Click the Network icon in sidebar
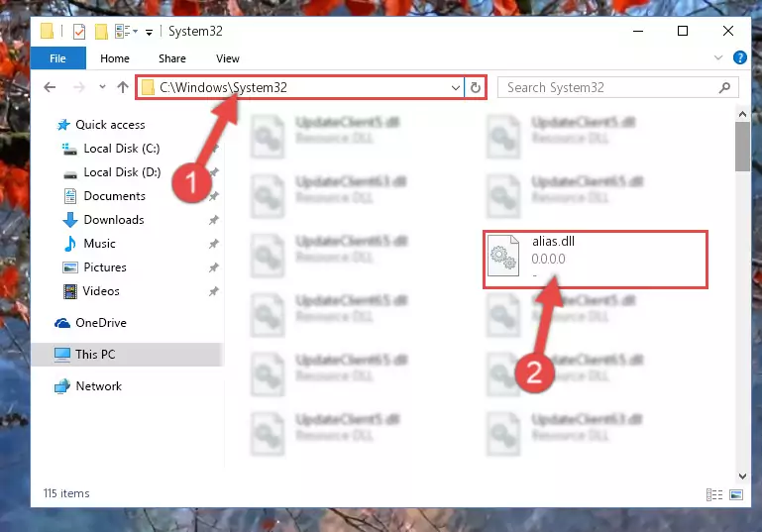This screenshot has height=532, width=762. [62, 386]
